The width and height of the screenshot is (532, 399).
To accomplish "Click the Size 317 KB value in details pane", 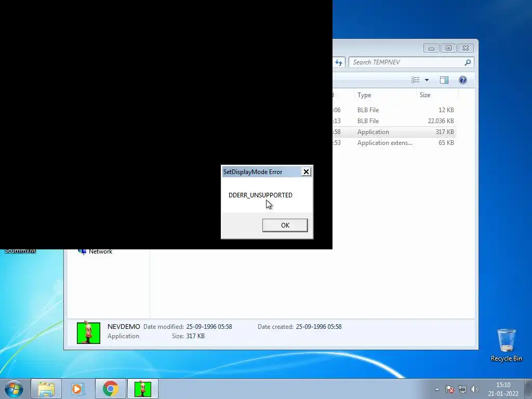I will 195,336.
